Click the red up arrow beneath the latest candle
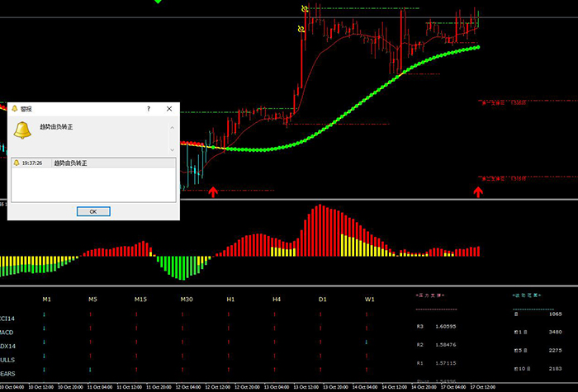 (x=478, y=192)
